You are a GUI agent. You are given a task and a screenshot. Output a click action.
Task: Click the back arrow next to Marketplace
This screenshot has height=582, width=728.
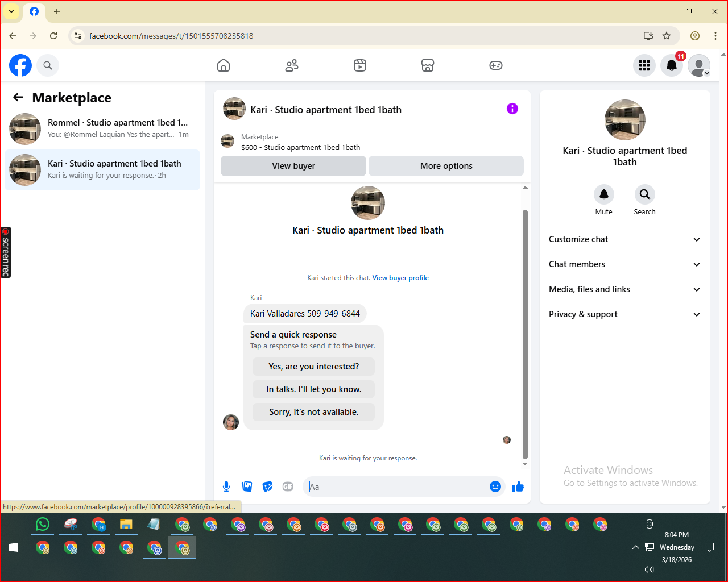coord(18,97)
